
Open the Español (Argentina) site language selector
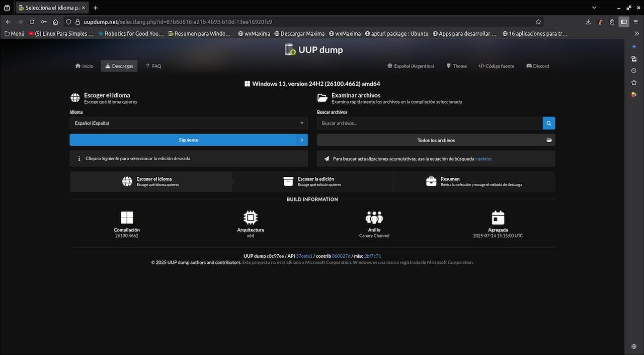[410, 66]
